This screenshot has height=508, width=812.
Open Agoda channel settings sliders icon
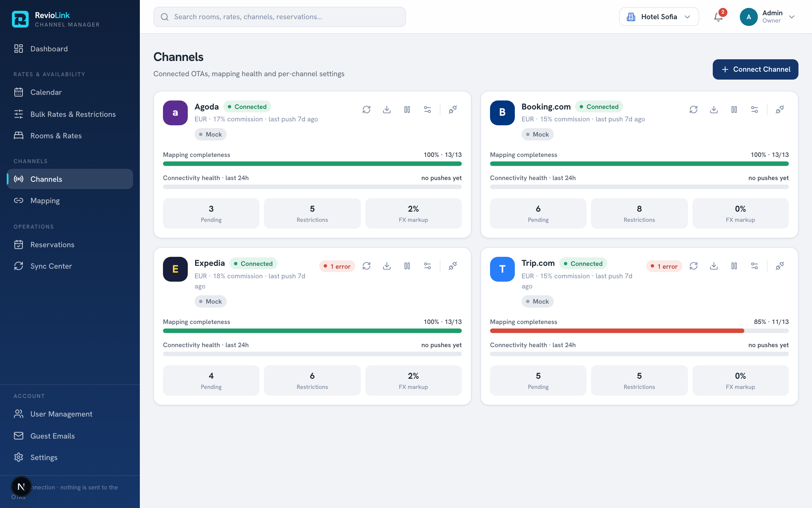coord(427,110)
